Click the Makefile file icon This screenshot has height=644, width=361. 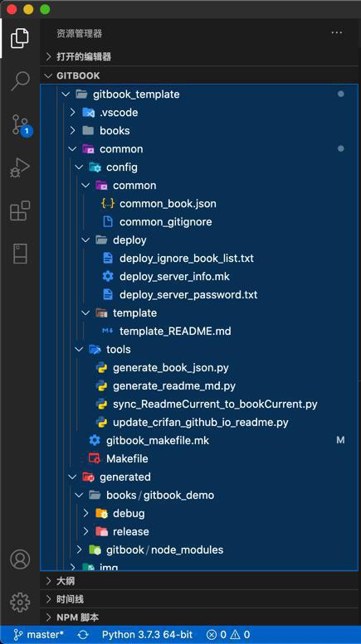(x=95, y=458)
